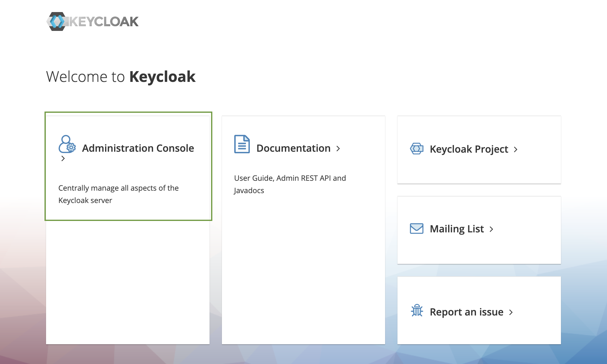
Task: Open the Administration Console link
Action: [x=138, y=148]
